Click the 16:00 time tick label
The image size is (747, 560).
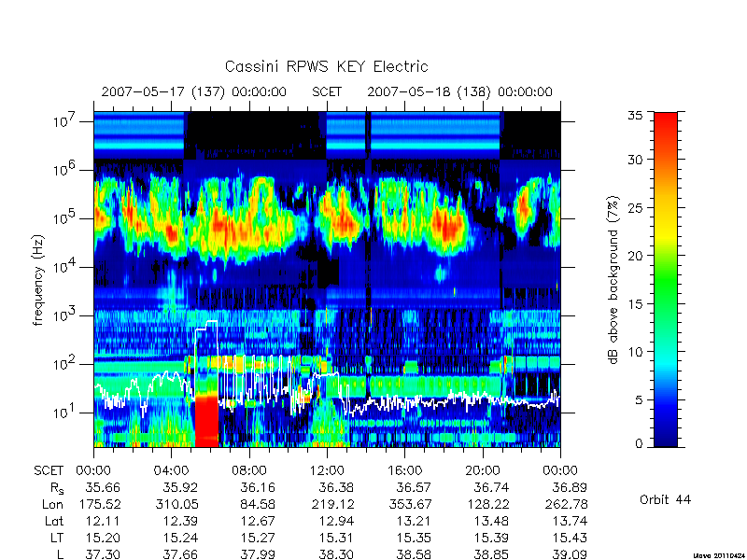pos(404,471)
